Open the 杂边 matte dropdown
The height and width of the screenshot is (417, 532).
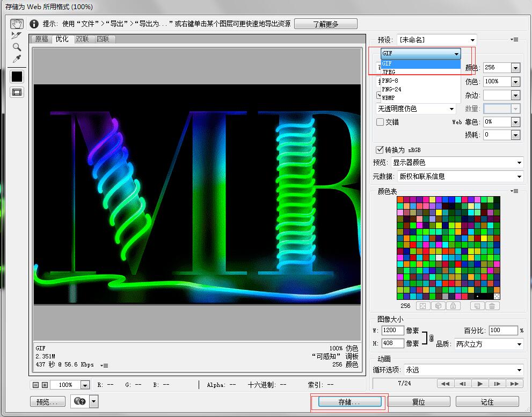coord(515,95)
